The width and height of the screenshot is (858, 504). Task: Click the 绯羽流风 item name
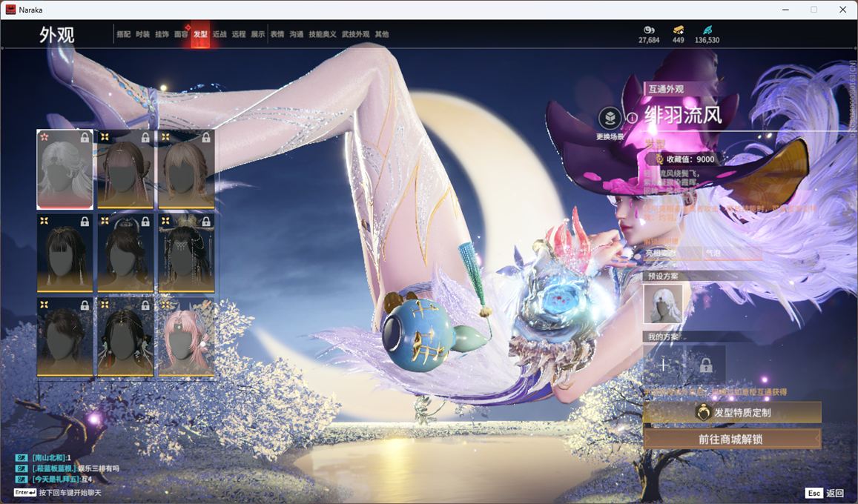click(682, 116)
